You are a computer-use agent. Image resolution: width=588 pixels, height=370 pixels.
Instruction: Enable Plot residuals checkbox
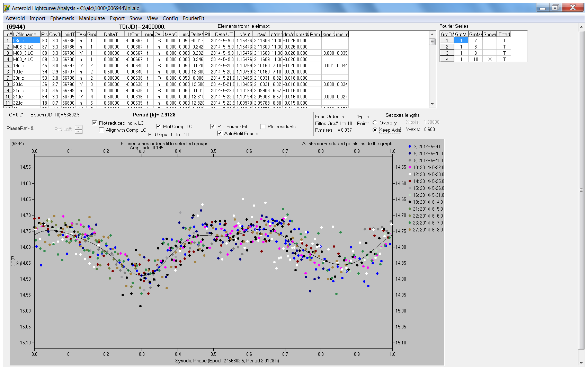click(263, 126)
